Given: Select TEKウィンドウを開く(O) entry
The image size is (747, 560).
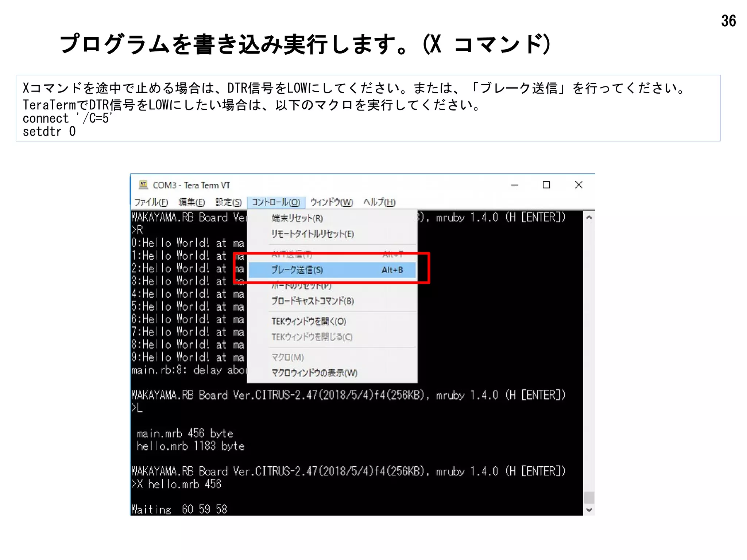Looking at the screenshot, I should pyautogui.click(x=332, y=322).
